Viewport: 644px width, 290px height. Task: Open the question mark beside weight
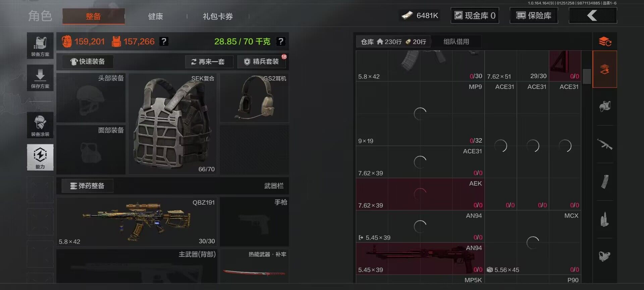click(280, 42)
